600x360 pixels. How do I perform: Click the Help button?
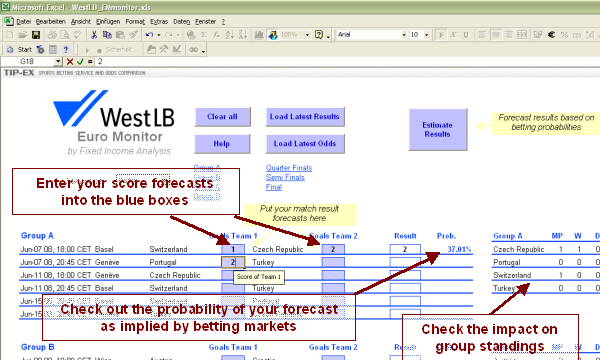(222, 144)
